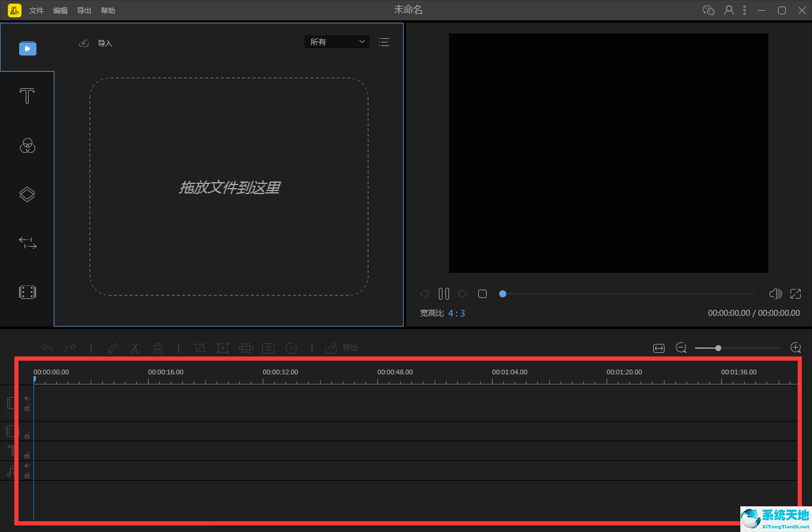The image size is (812, 532).
Task: Open the 导出 menu in menu bar
Action: (x=84, y=11)
